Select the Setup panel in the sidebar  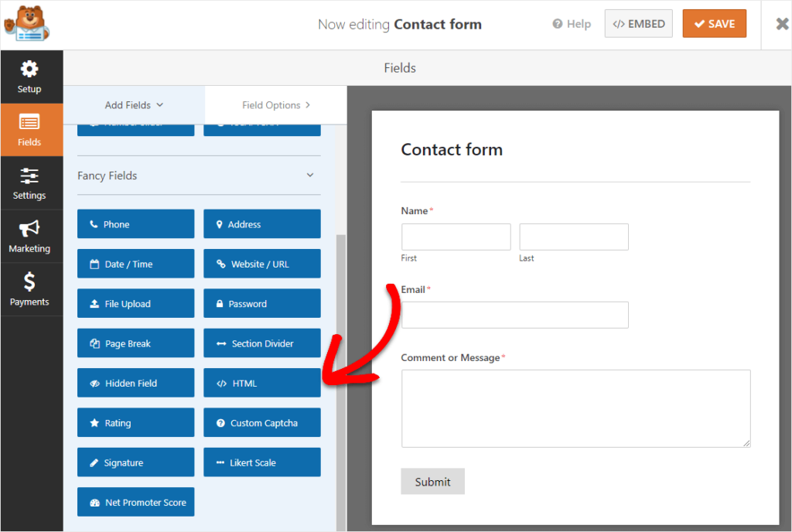pos(31,76)
